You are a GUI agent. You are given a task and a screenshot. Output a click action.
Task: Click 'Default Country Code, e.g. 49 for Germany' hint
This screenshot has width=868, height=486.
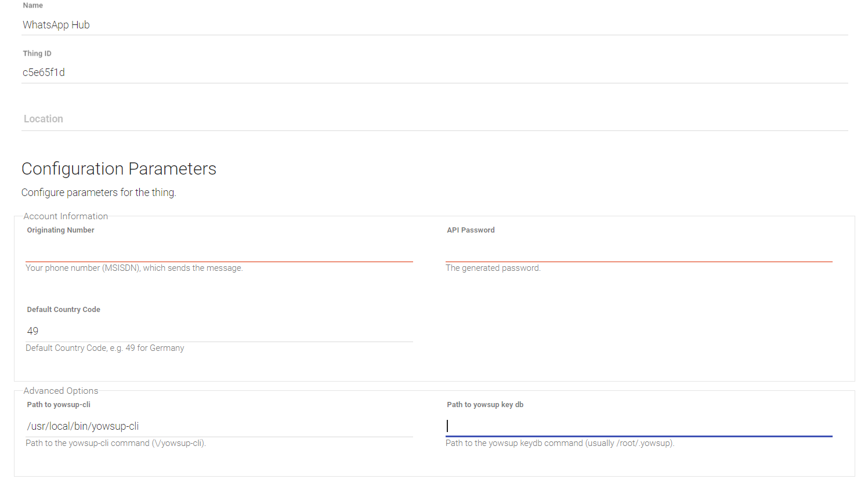[105, 348]
